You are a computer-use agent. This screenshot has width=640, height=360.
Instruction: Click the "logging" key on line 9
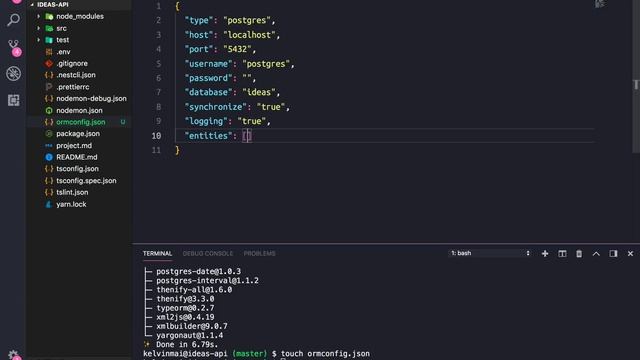coord(206,121)
